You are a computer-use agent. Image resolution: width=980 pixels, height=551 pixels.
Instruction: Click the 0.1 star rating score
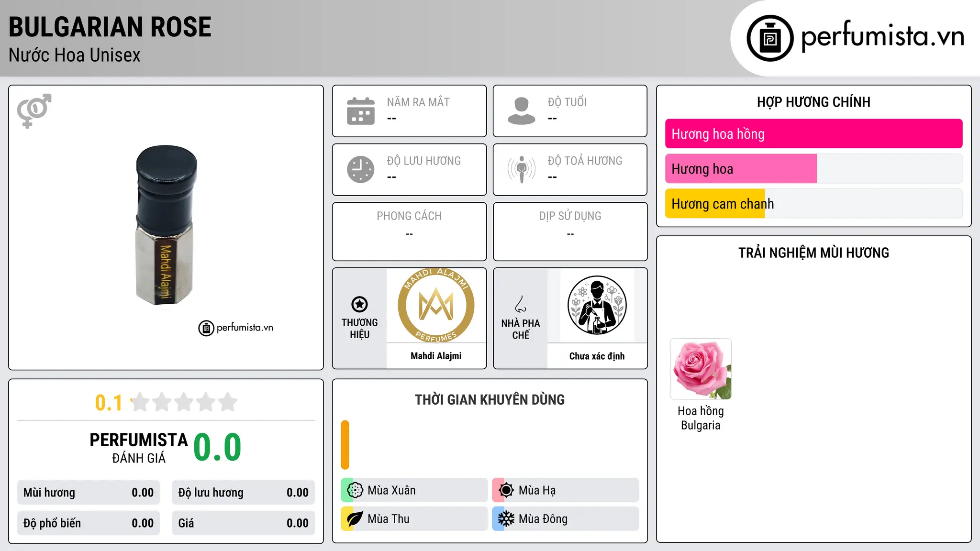click(x=109, y=403)
